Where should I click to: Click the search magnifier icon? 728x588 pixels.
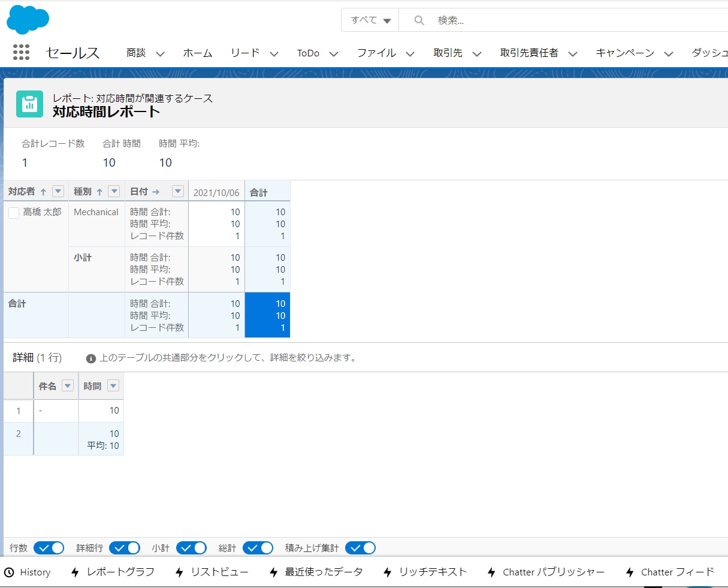coord(419,20)
